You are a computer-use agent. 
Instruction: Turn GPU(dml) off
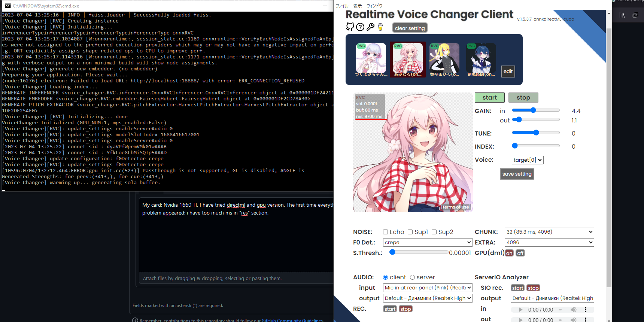520,253
